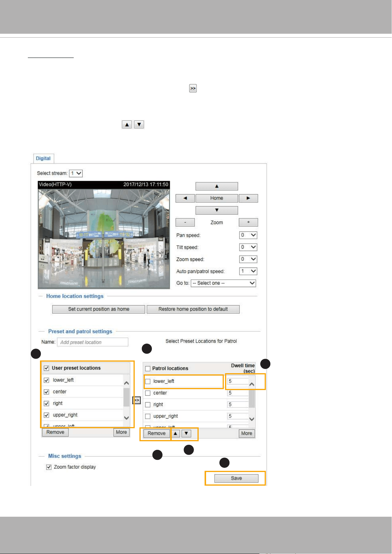
Task: Uncheck lower_left in user preset locations
Action: pyautogui.click(x=46, y=380)
